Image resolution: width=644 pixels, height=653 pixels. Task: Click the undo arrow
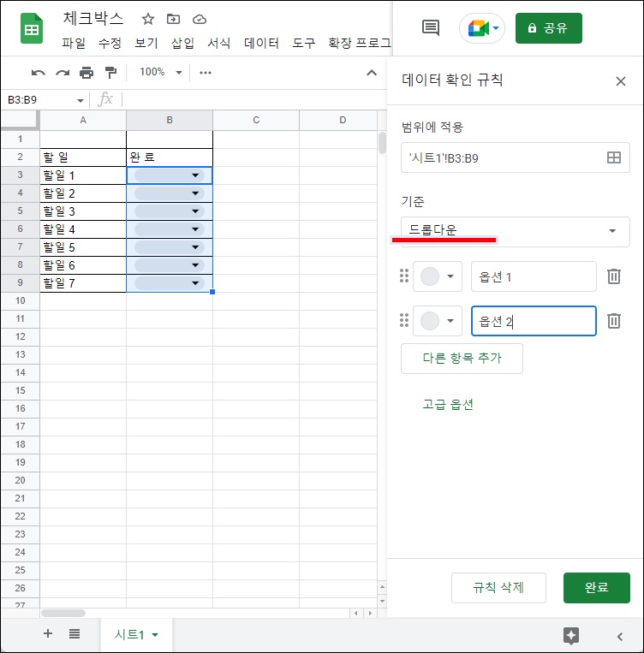(39, 73)
